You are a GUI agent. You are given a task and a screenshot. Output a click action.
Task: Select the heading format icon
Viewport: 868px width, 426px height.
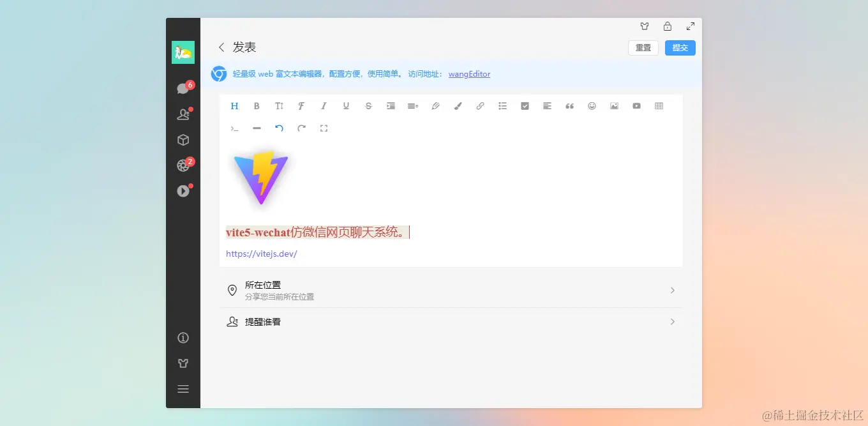click(234, 105)
